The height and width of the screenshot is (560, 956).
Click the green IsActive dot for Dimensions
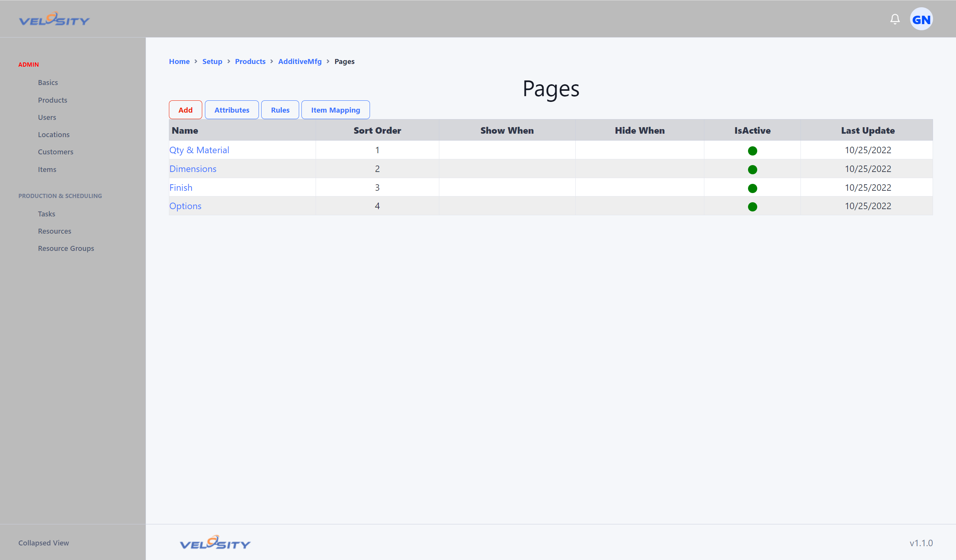point(752,169)
